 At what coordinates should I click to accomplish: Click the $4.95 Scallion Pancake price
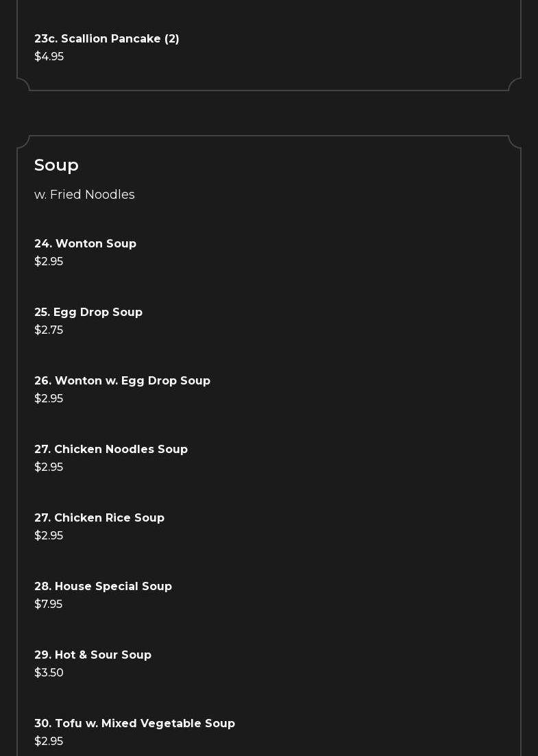pos(49,57)
